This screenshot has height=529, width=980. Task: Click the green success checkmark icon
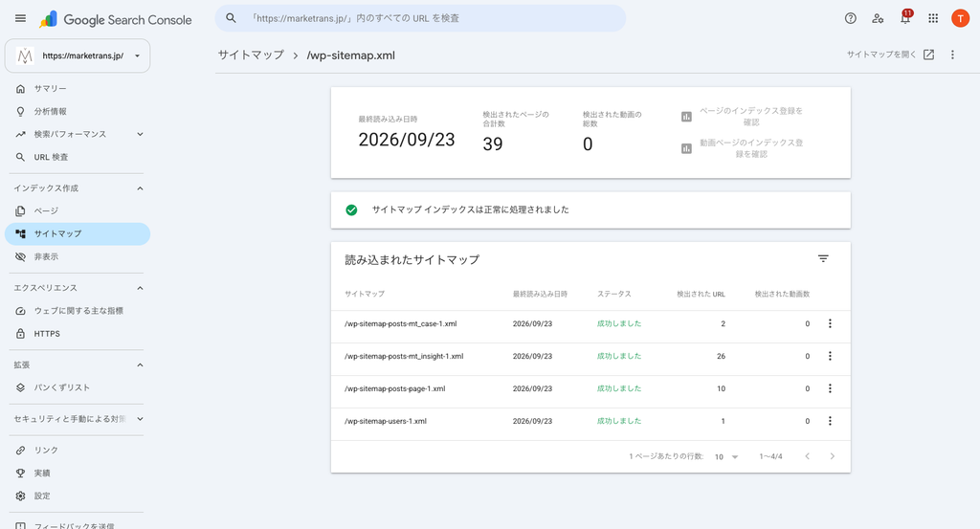351,209
